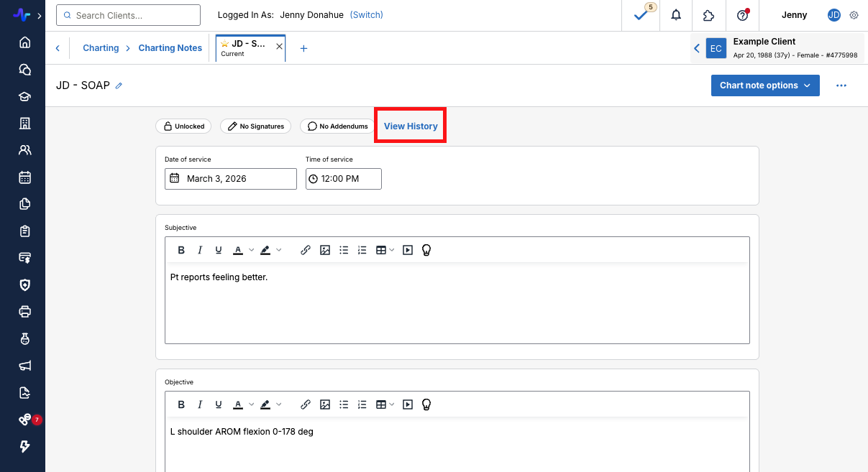Open the Home icon in the sidebar
The height and width of the screenshot is (472, 868).
coord(24,42)
